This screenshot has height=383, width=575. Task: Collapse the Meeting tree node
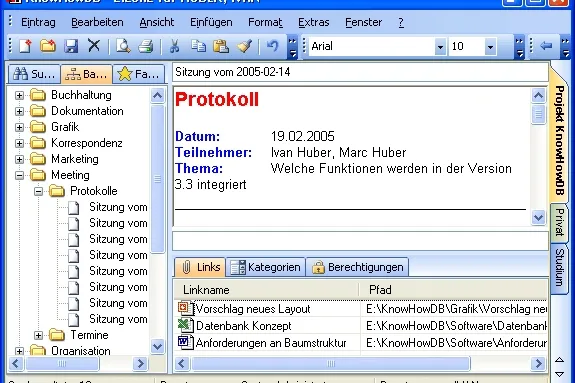coord(19,175)
